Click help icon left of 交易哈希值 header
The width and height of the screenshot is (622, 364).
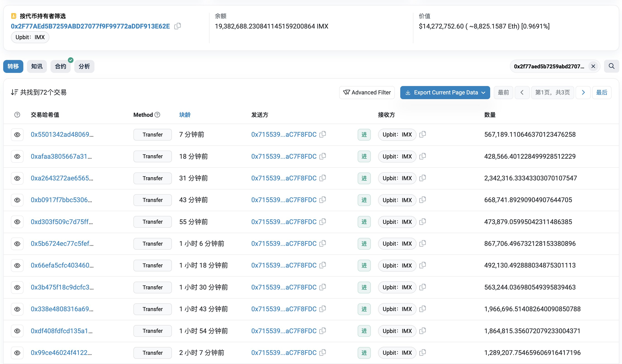pos(17,115)
